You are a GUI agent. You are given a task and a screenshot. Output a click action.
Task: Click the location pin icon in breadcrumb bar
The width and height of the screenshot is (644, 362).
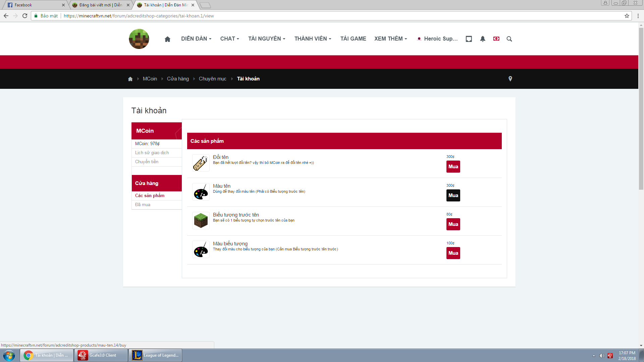510,79
